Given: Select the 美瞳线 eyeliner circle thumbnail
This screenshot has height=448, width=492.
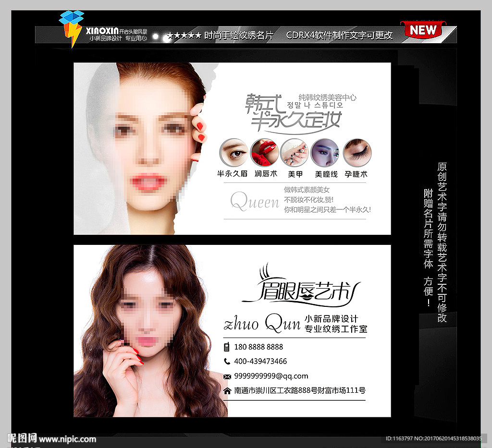Looking at the screenshot, I should coord(325,153).
